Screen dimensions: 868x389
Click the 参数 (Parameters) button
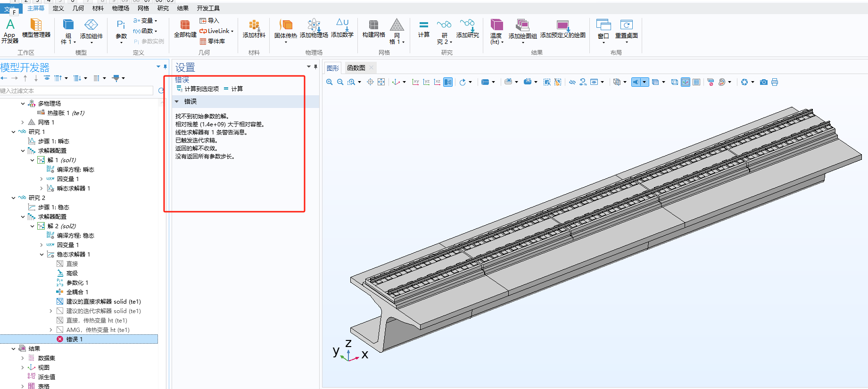pos(121,31)
